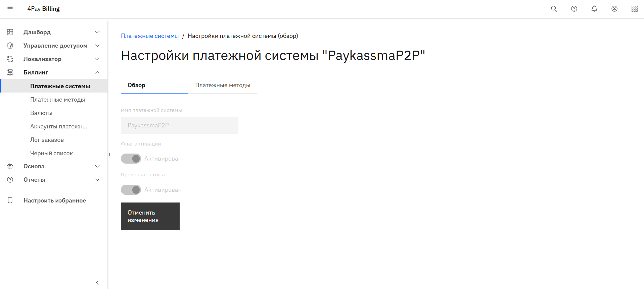The width and height of the screenshot is (644, 289).
Task: Collapse the Биллинг section chevron
Action: [x=97, y=72]
